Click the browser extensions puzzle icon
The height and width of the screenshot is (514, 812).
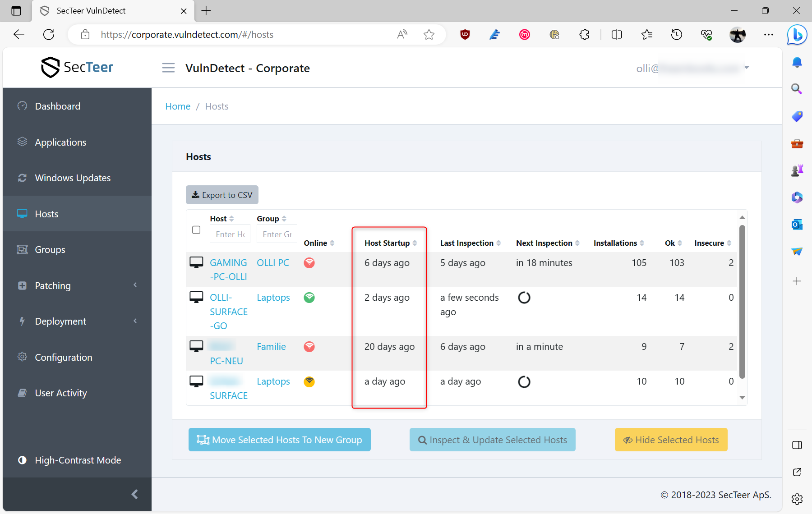(x=584, y=35)
